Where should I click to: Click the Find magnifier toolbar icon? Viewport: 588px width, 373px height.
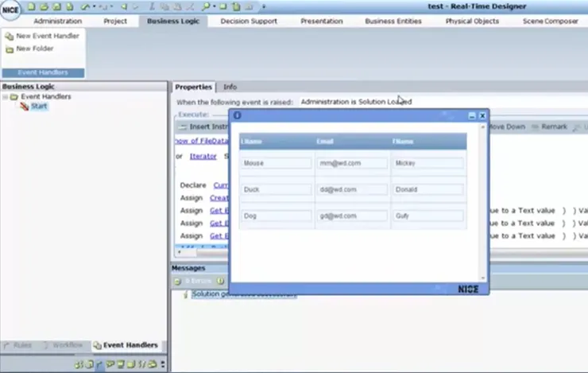pos(206,6)
